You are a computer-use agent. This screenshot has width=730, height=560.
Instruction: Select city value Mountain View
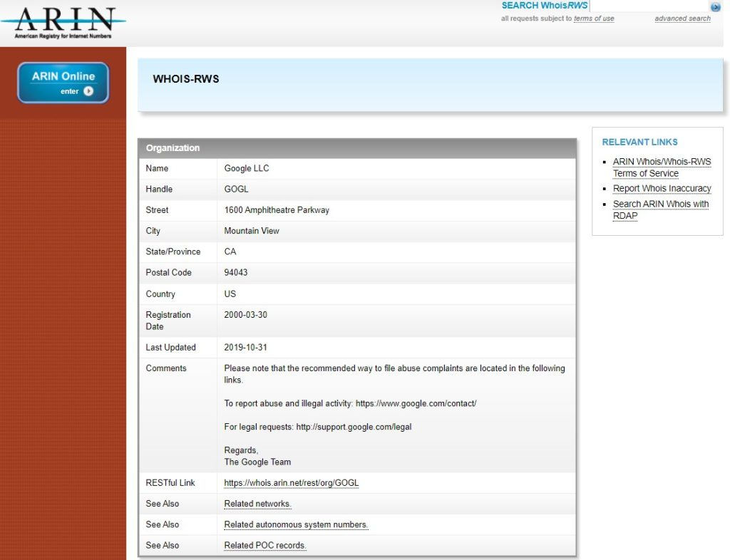pyautogui.click(x=252, y=231)
